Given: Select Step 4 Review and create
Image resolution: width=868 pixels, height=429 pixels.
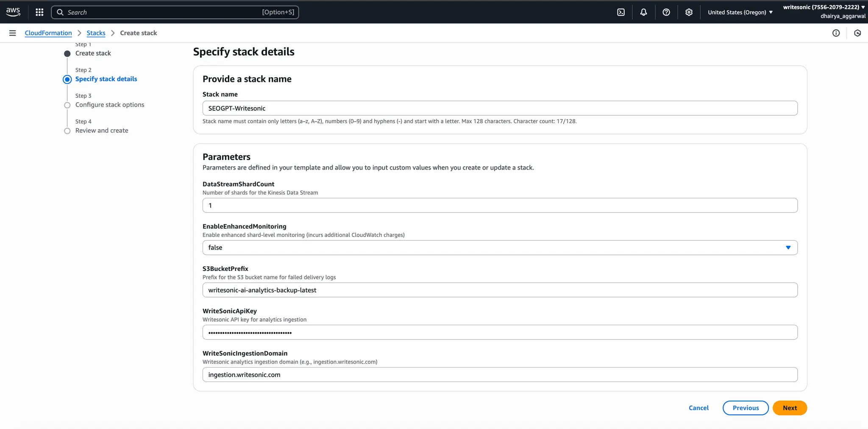Looking at the screenshot, I should pos(102,131).
